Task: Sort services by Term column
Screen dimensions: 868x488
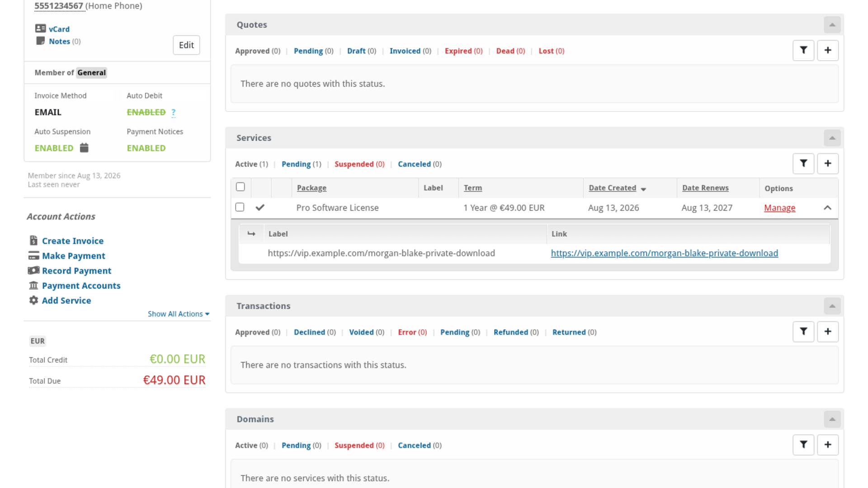Action: pos(472,188)
